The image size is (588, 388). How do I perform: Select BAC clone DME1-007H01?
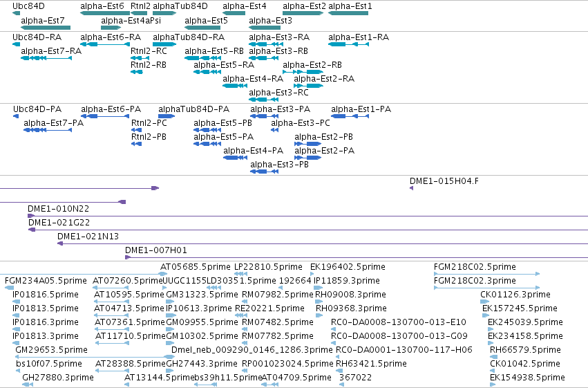tap(357, 257)
